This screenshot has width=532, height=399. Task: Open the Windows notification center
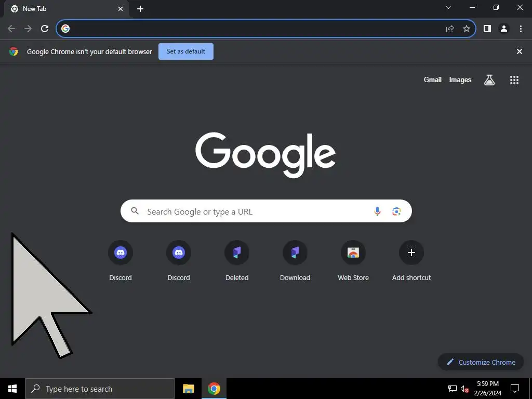click(x=515, y=389)
